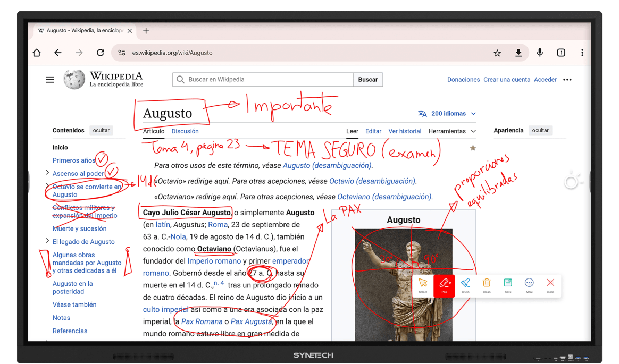Jump to Inicio in contents
The width and height of the screenshot is (619, 364).
tap(60, 148)
